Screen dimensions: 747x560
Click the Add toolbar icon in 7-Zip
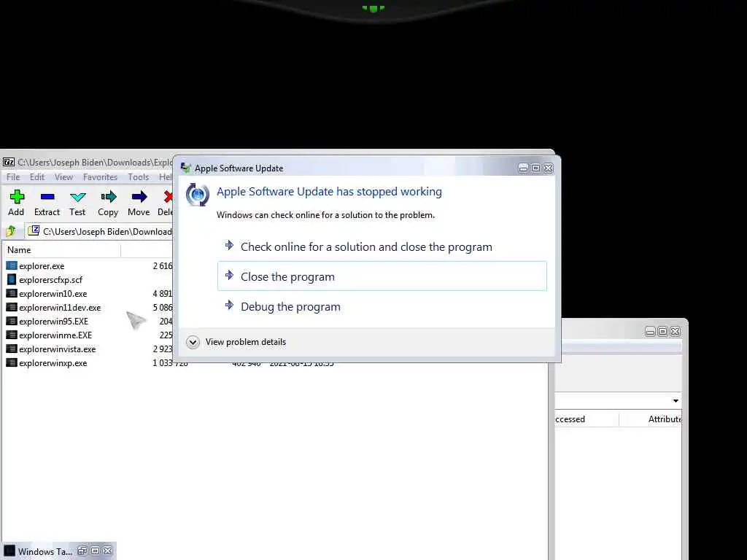[x=17, y=197]
